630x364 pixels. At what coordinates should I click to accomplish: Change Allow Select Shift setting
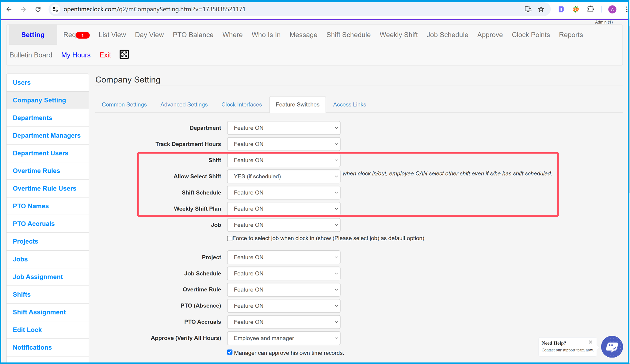pos(284,176)
